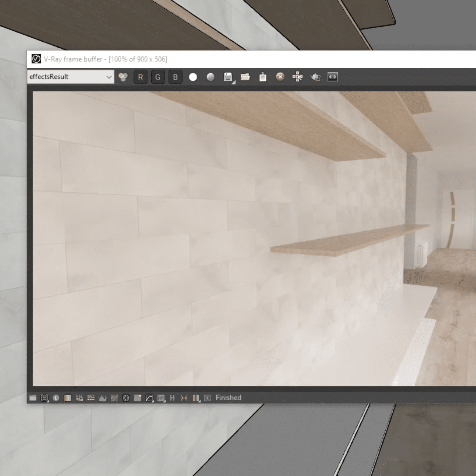This screenshot has height=476, width=476.
Task: Toggle curve color correction
Action: point(149,398)
